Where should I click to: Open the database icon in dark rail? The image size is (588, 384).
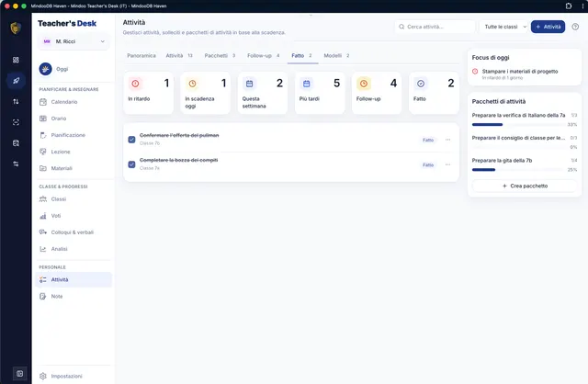[x=16, y=143]
